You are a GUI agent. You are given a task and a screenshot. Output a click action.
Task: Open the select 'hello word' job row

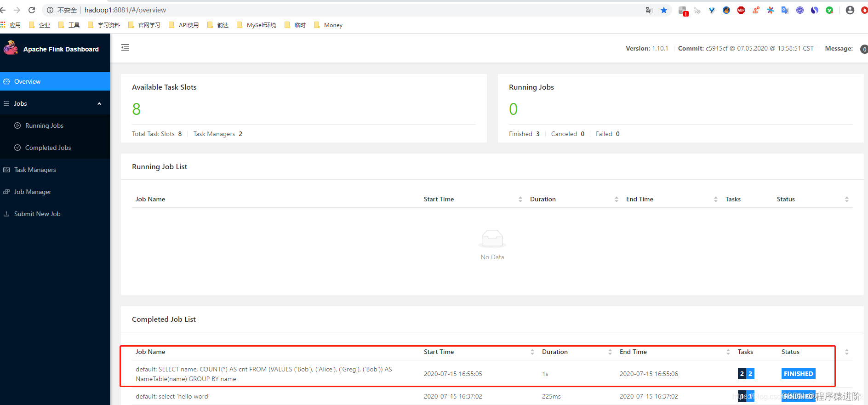pos(492,396)
